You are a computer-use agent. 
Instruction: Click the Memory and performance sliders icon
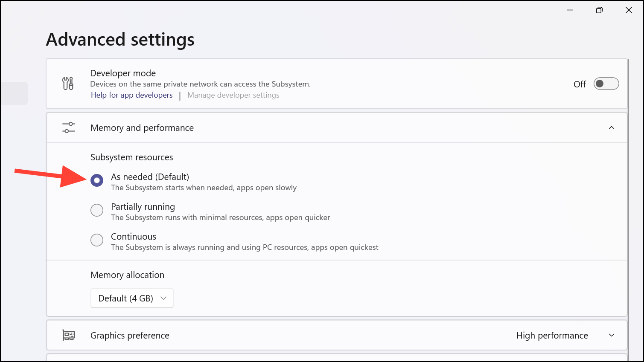(x=68, y=127)
